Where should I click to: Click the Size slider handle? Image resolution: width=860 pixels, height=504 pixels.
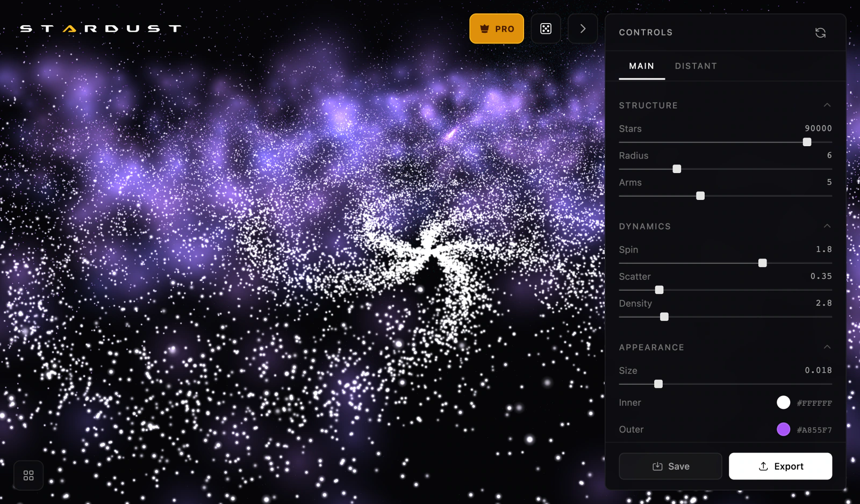tap(658, 384)
